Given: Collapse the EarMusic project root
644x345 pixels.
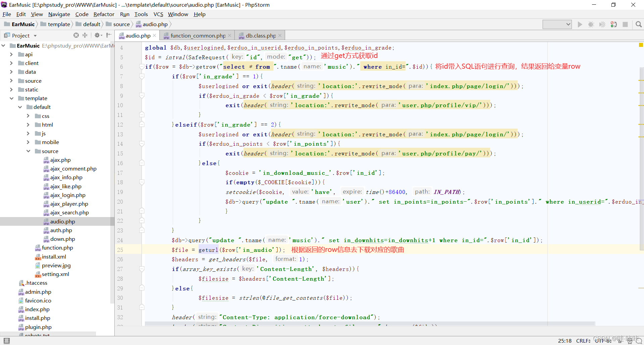Looking at the screenshot, I should (3, 46).
